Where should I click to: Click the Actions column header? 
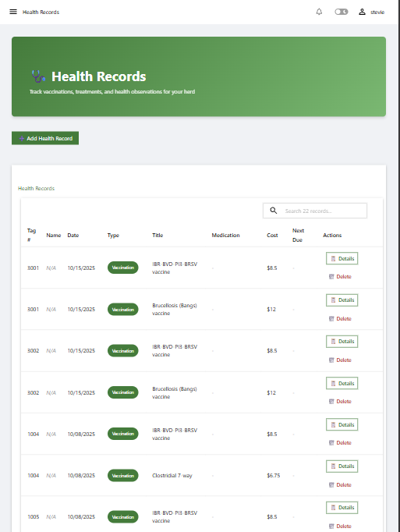click(x=332, y=235)
